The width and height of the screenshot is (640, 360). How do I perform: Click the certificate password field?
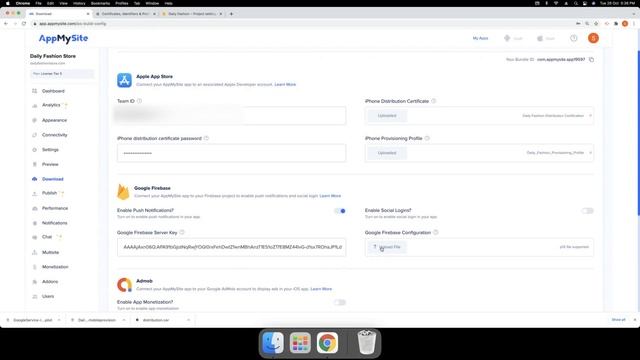pos(231,153)
